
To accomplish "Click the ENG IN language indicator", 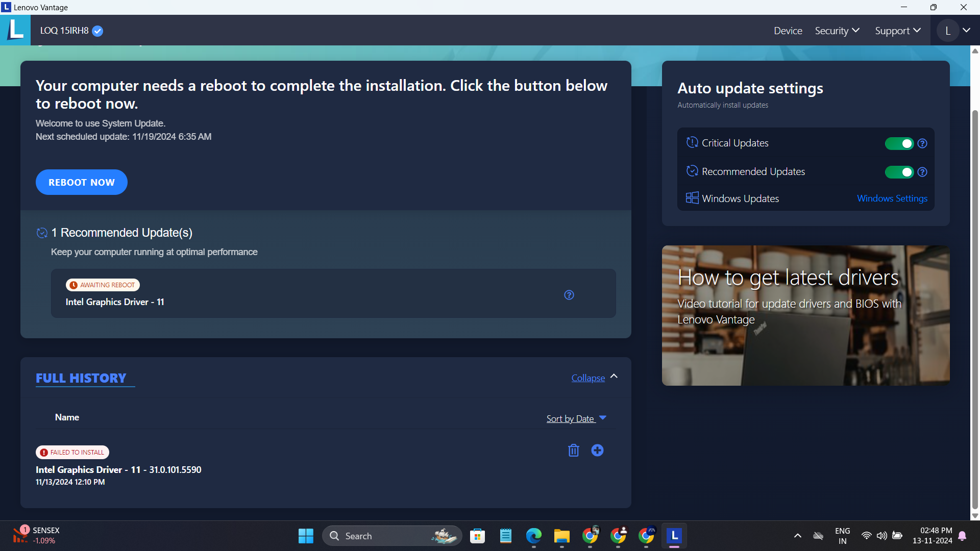I will tap(842, 536).
